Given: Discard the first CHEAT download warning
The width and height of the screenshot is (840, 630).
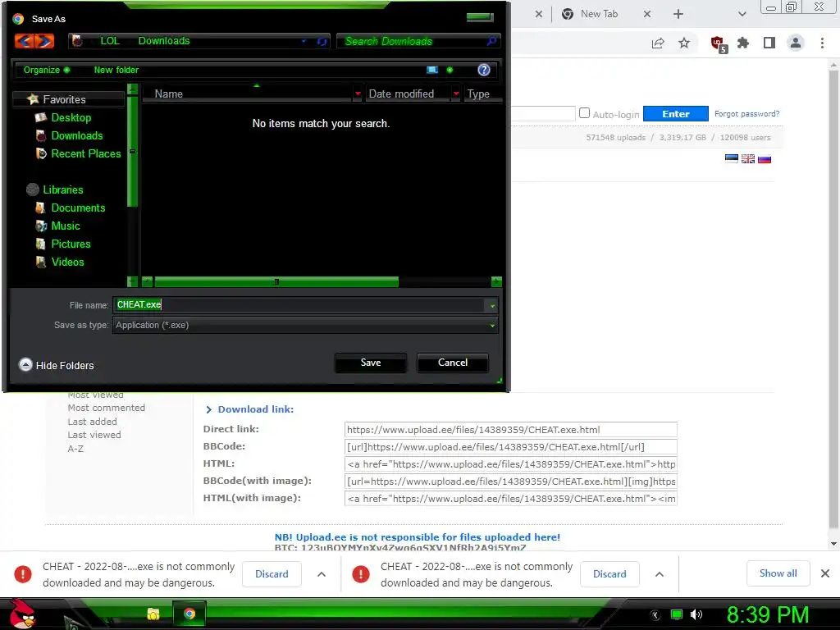Looking at the screenshot, I should [272, 573].
